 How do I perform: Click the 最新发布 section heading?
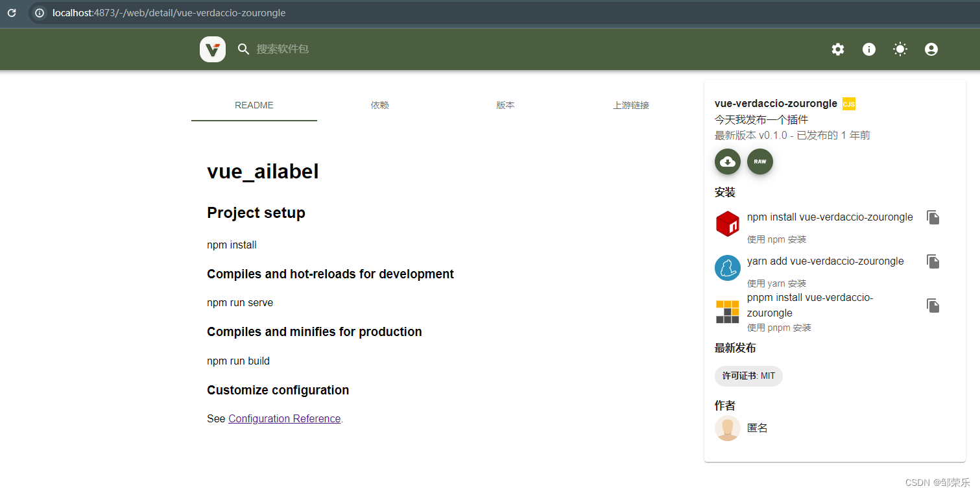pyautogui.click(x=735, y=348)
